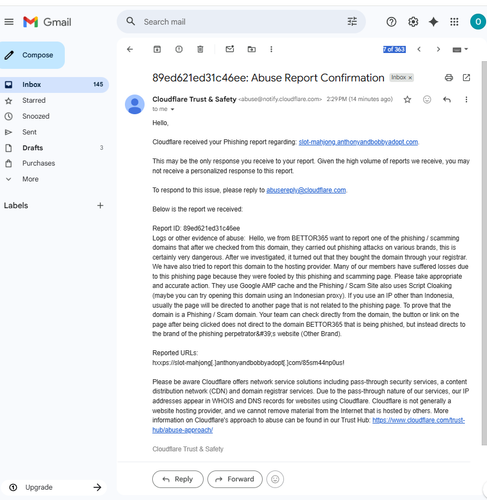Open slot-mahjong domain link
This screenshot has width=487, height=500.
358,142
